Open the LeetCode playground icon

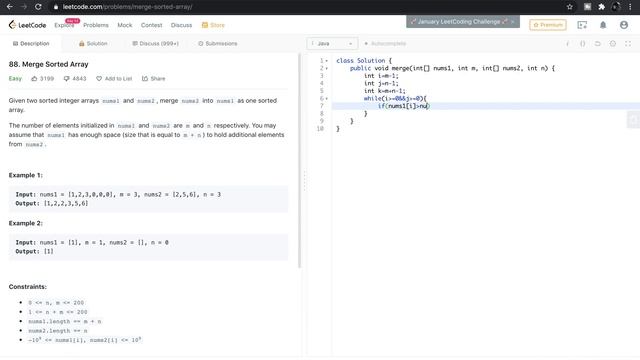(x=582, y=25)
